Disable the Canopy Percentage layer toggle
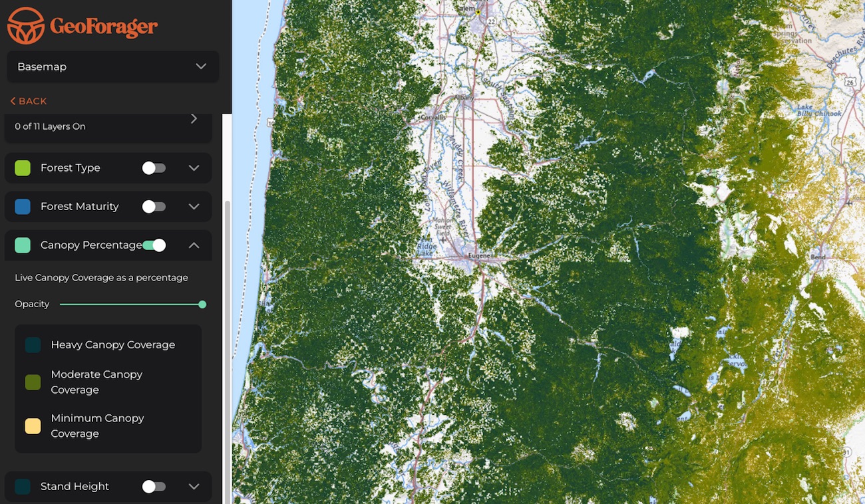 (154, 245)
